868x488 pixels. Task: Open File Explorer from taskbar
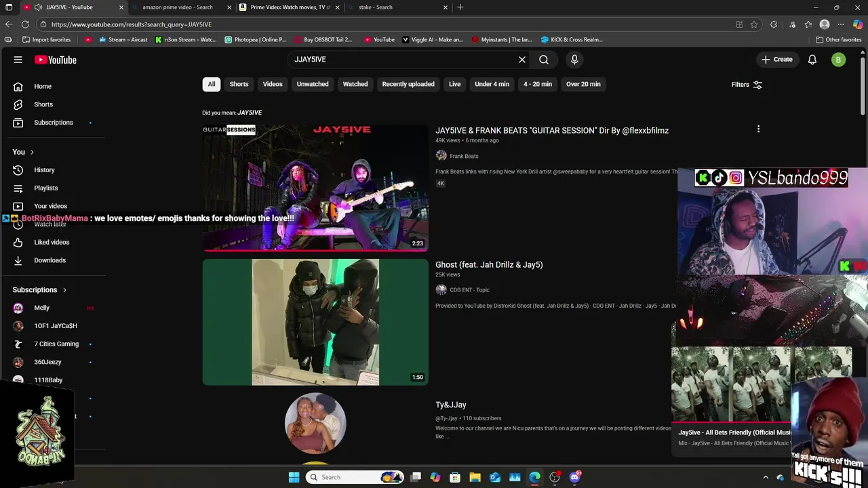click(x=475, y=477)
